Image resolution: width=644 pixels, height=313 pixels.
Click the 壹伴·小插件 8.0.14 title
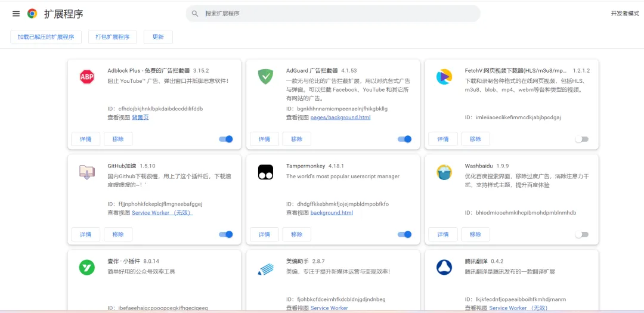tap(133, 261)
